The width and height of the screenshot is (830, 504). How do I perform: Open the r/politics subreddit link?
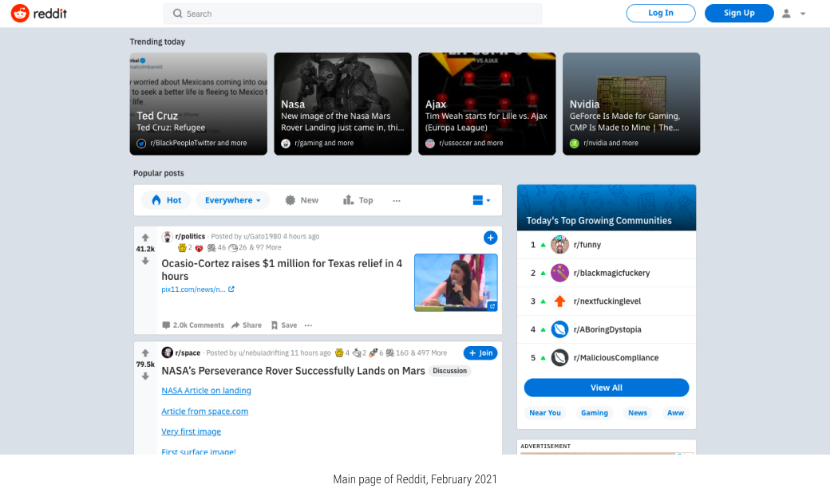190,236
